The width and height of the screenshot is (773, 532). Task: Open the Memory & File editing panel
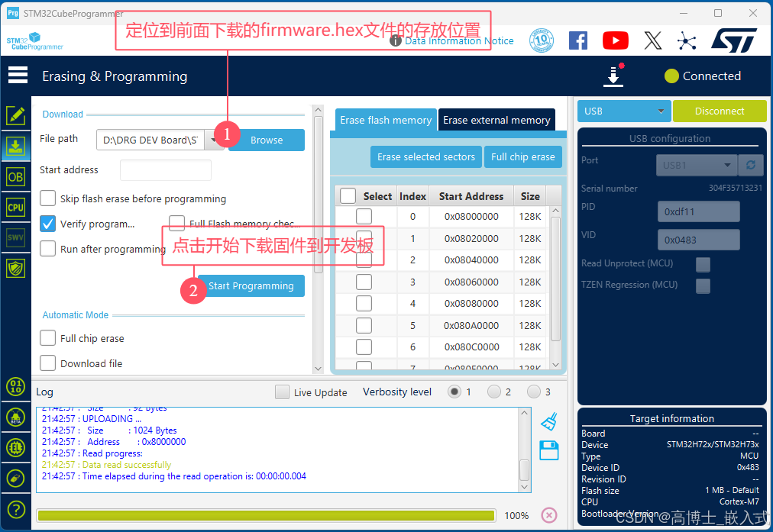click(x=15, y=115)
